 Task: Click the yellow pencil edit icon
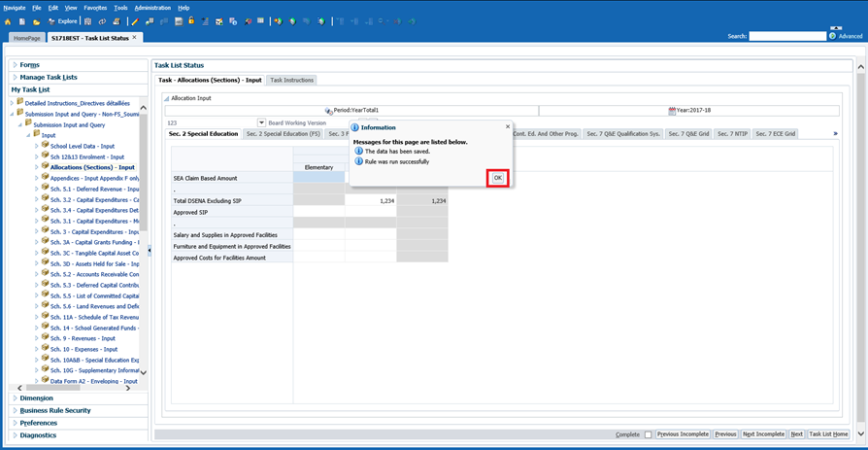(x=135, y=21)
